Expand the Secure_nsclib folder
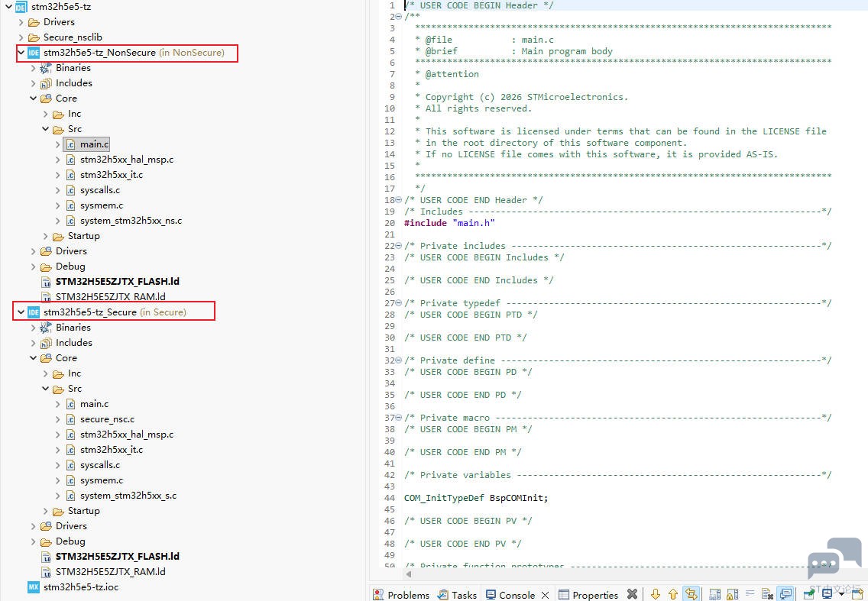Image resolution: width=868 pixels, height=601 pixels. (x=21, y=37)
